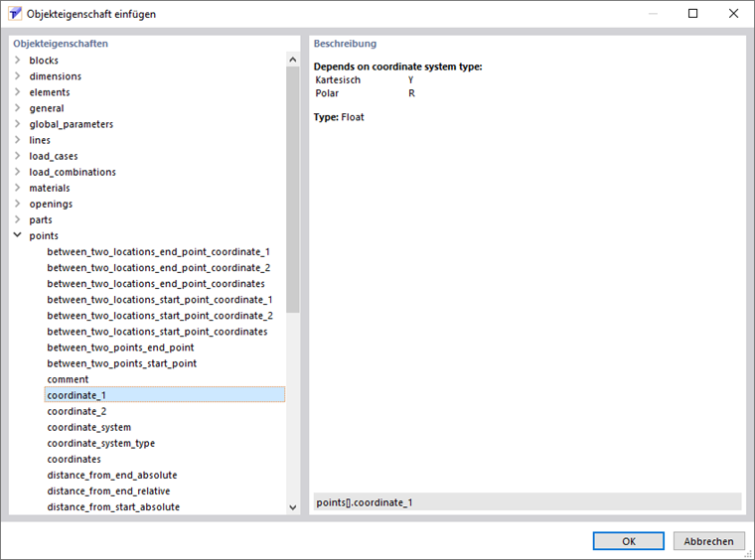Select between_two_points_end_point item
Image resolution: width=755 pixels, height=560 pixels.
120,348
